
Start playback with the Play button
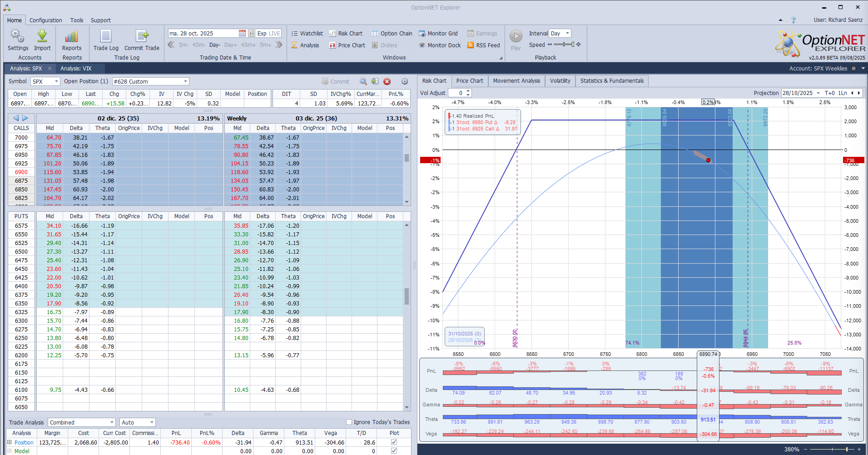tap(516, 40)
